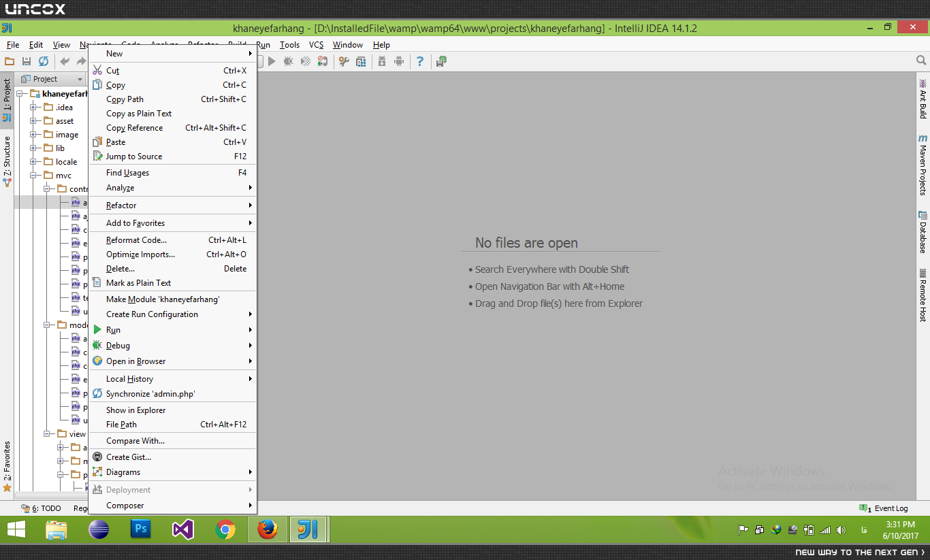Viewport: 930px width, 560px height.
Task: Select Make Module 'khaneyefarhang' entry
Action: tap(173, 299)
